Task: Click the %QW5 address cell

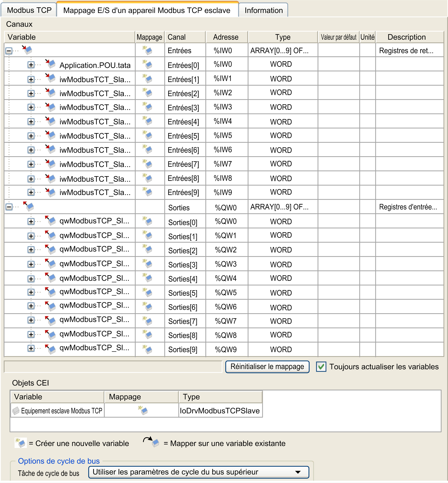Action: 227,293
